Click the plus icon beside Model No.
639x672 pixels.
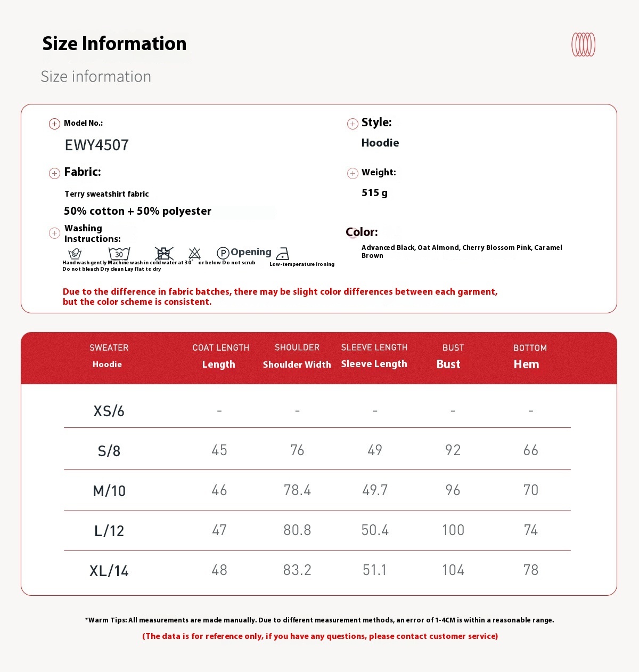click(x=54, y=124)
